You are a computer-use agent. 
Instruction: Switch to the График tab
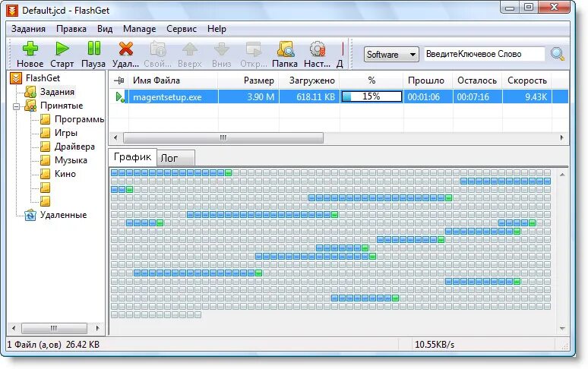click(x=132, y=157)
